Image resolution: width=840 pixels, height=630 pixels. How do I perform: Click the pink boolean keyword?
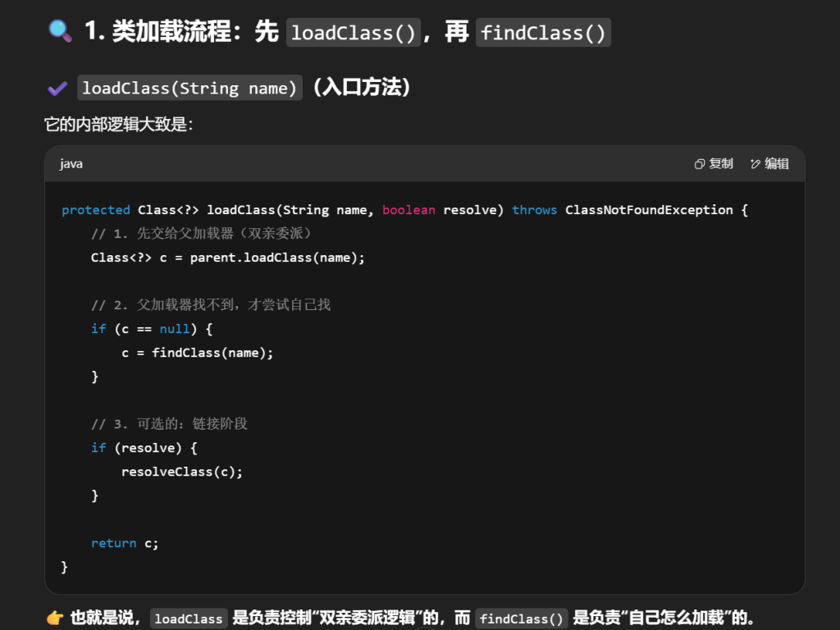pos(409,210)
